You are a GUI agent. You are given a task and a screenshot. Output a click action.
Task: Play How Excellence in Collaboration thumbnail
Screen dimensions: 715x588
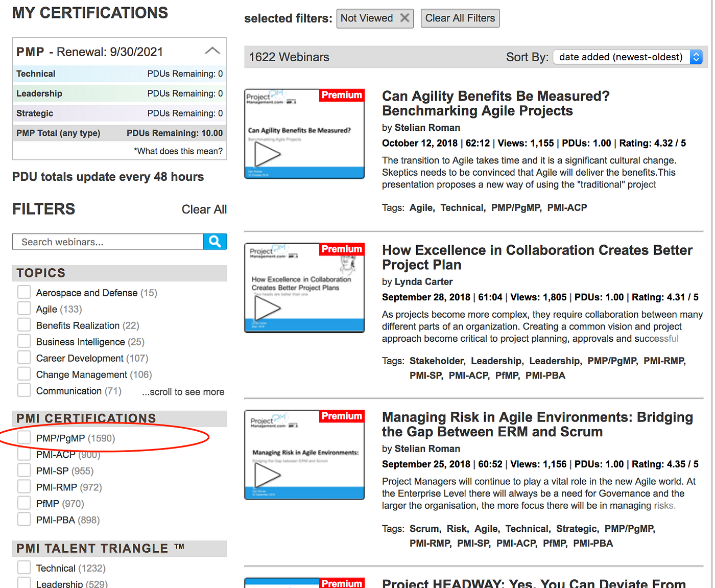point(304,288)
